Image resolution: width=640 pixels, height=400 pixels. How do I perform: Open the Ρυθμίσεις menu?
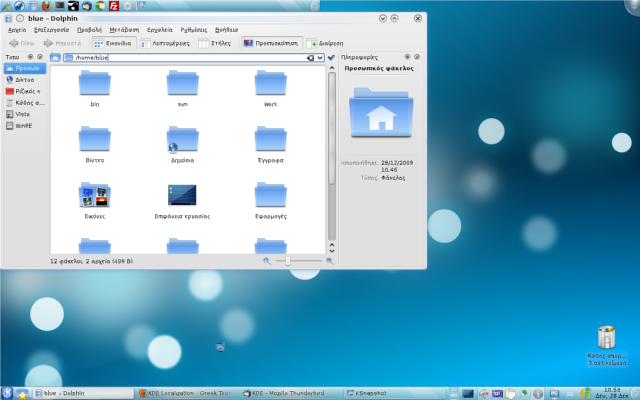194,30
